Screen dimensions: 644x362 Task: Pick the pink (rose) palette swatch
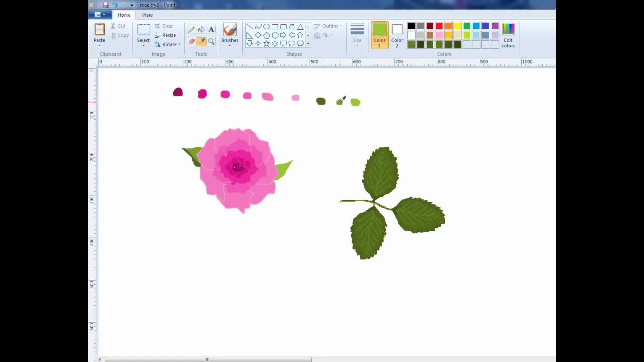click(439, 35)
